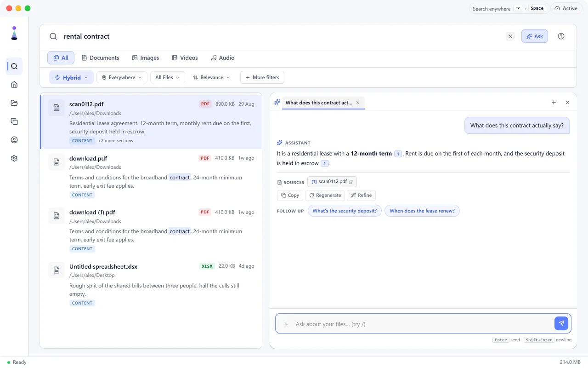Clear the rental contract search query
588x368 pixels.
(510, 36)
